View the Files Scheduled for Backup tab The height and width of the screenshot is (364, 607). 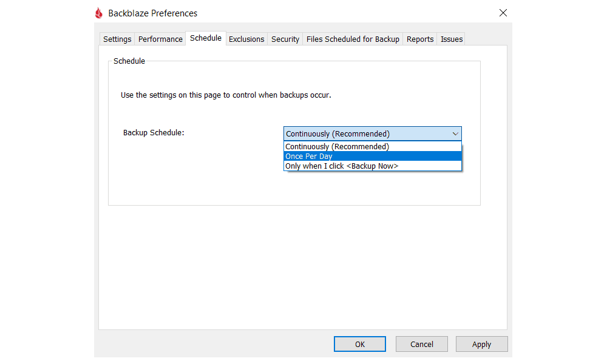[353, 39]
